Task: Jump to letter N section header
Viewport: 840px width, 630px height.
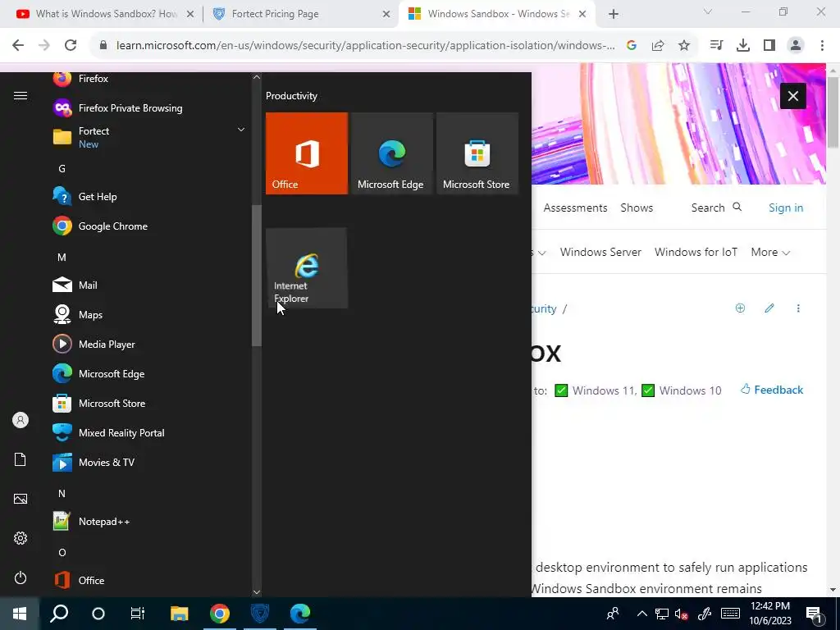Action: 62,493
